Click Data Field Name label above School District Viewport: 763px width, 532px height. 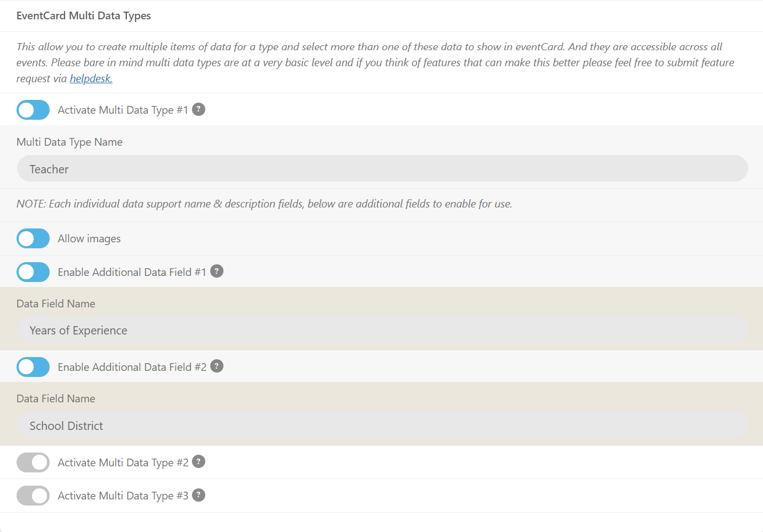point(56,398)
